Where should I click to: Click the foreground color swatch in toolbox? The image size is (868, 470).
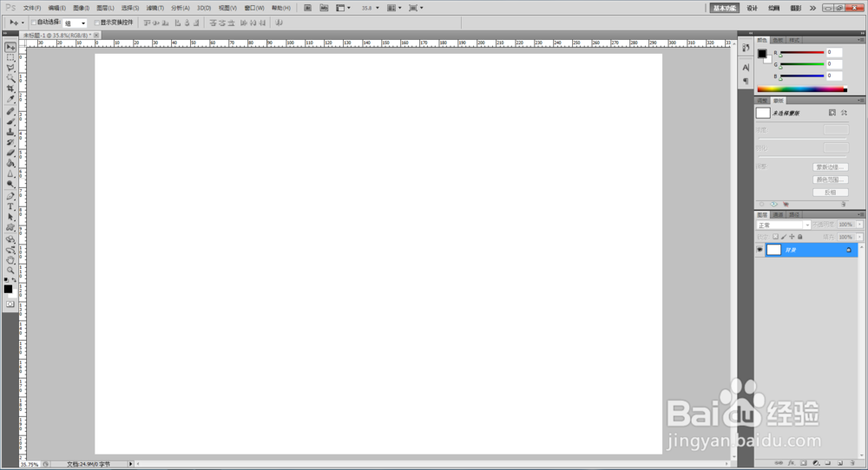[x=8, y=289]
